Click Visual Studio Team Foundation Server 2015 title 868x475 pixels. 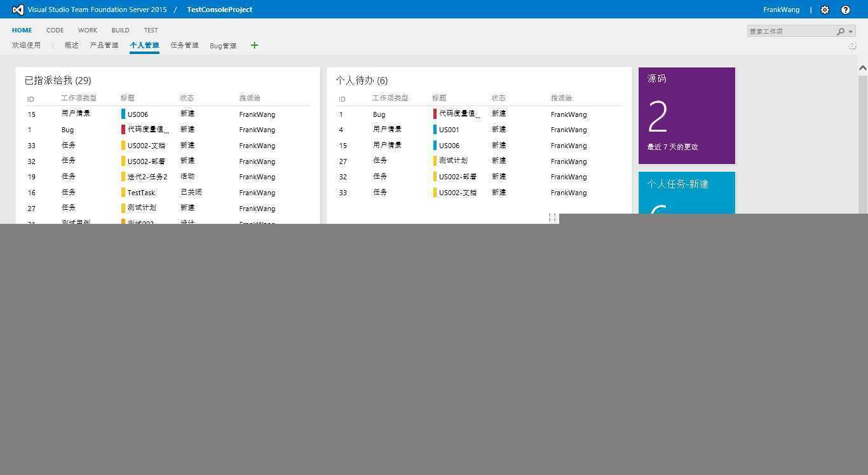coord(97,10)
